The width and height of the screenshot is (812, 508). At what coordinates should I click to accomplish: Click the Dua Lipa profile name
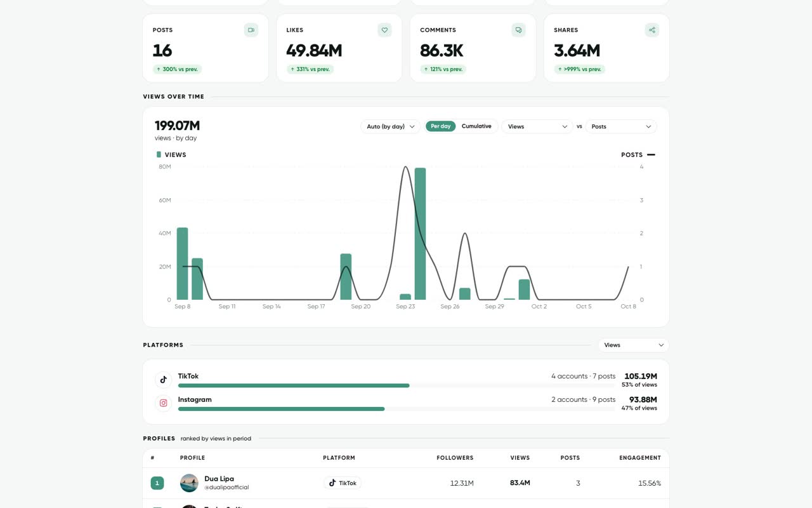tap(219, 479)
